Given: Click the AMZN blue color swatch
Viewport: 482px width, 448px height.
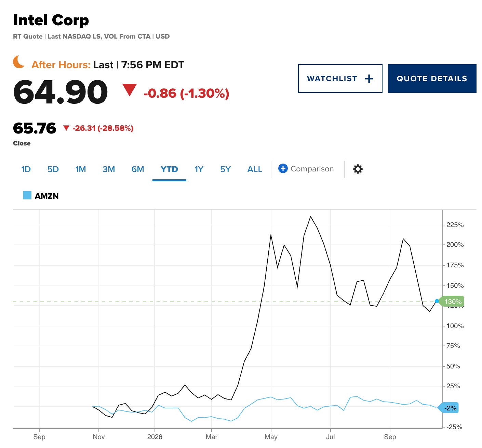Looking at the screenshot, I should pyautogui.click(x=27, y=195).
